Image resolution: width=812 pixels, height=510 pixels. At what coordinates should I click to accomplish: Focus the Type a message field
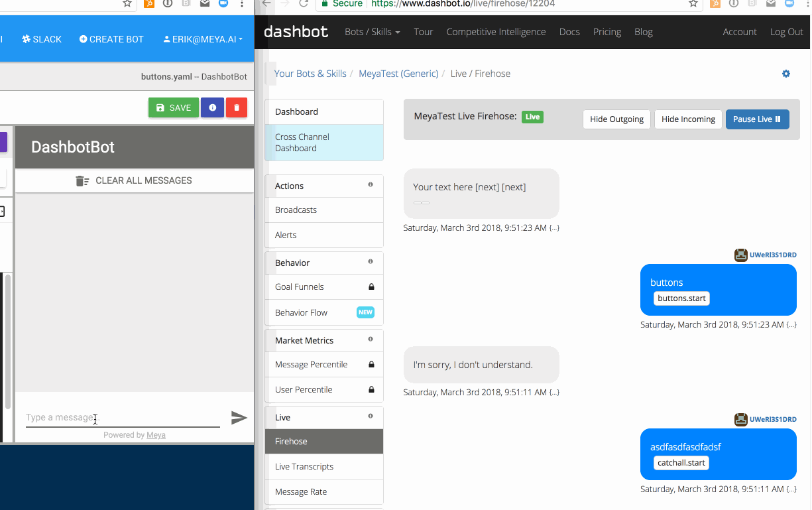tap(123, 418)
